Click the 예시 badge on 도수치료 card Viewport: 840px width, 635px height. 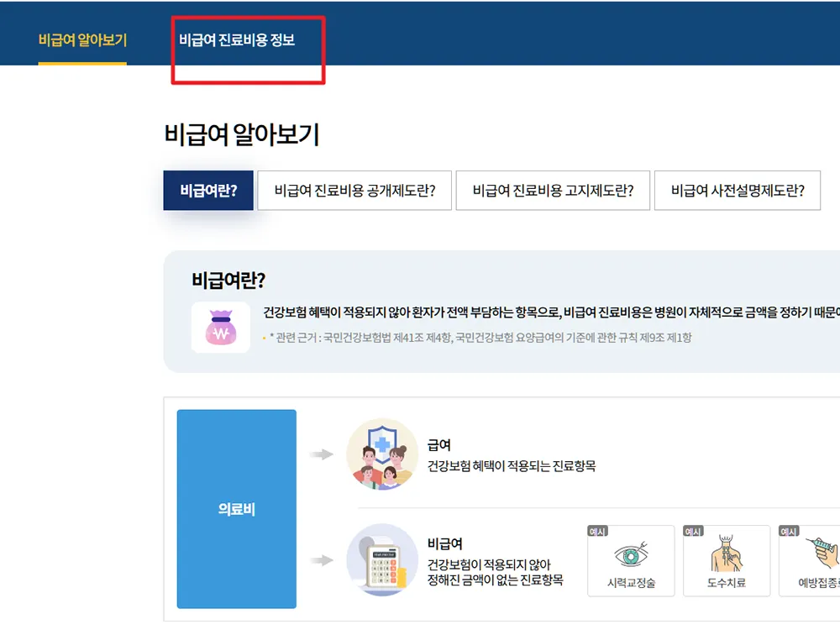click(695, 530)
